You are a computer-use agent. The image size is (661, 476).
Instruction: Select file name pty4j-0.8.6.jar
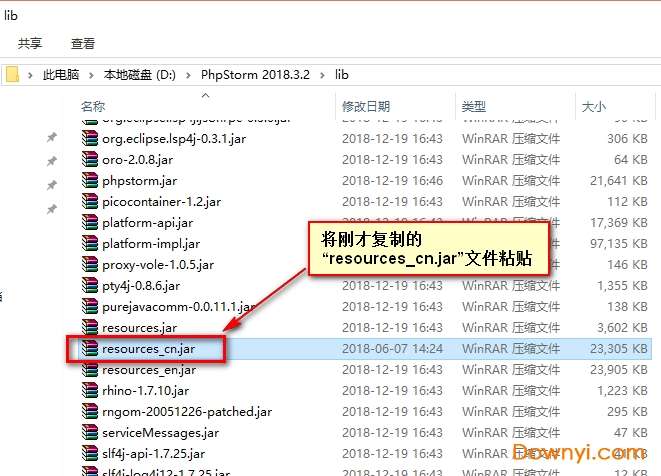tap(141, 286)
